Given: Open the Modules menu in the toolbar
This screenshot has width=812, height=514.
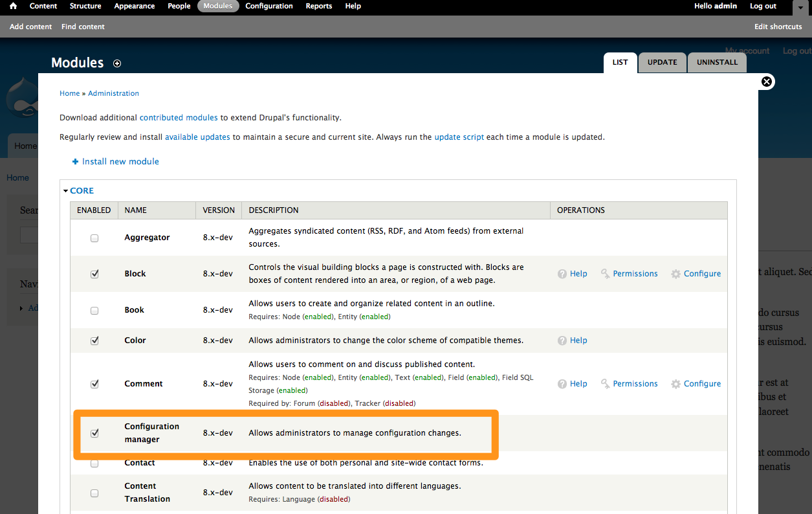Looking at the screenshot, I should pos(218,6).
